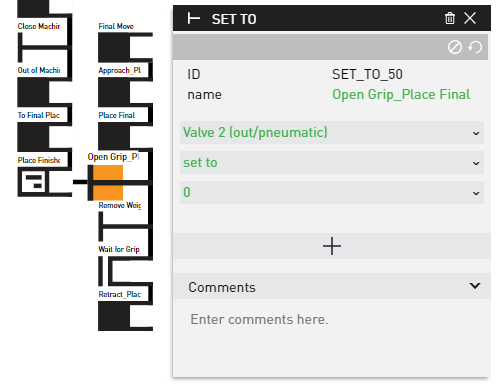Open the Place Finished subprogram block icon
The image size is (502, 386).
33,182
